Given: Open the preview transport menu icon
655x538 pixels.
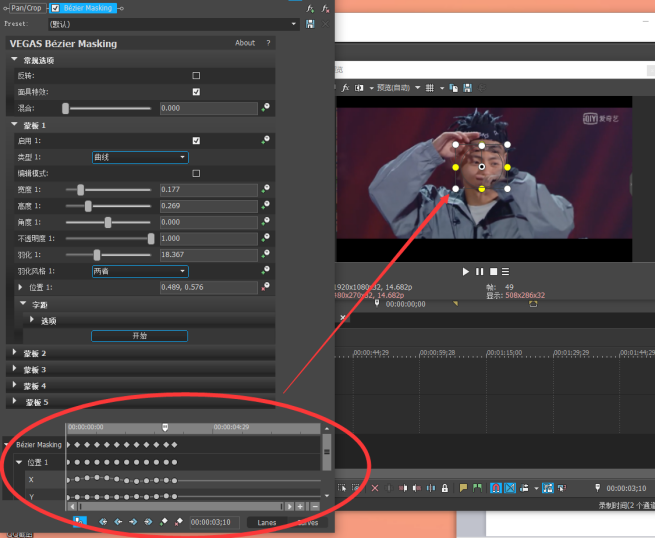Looking at the screenshot, I should [505, 272].
